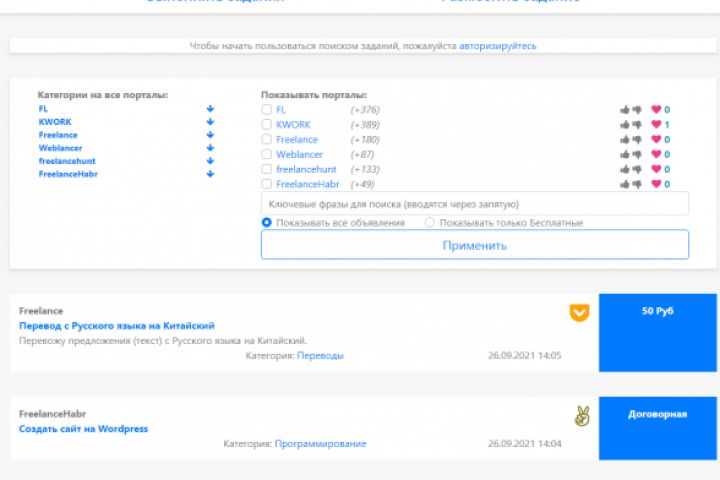720x480 pixels.
Task: Click the date '26.09.2021 14:04'
Action: [x=524, y=444]
